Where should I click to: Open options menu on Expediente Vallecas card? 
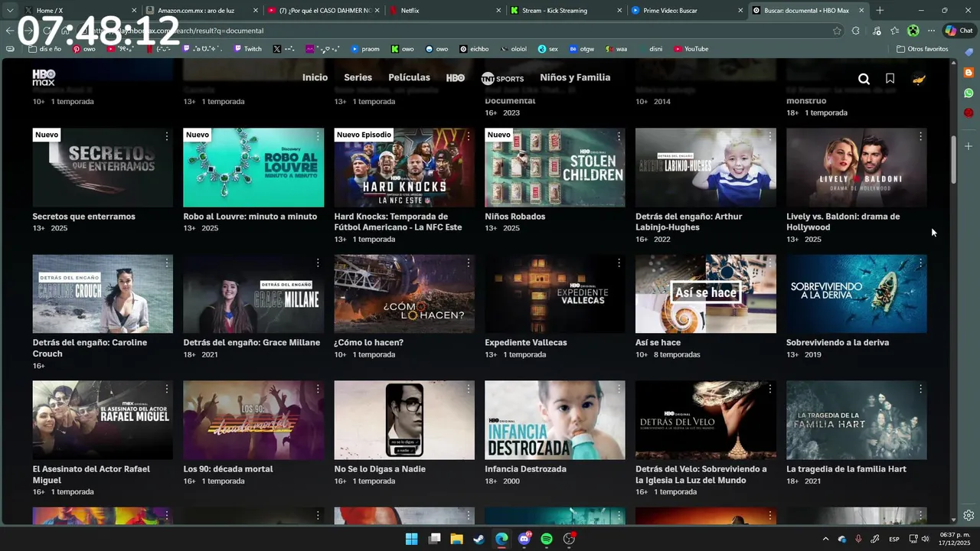click(619, 262)
